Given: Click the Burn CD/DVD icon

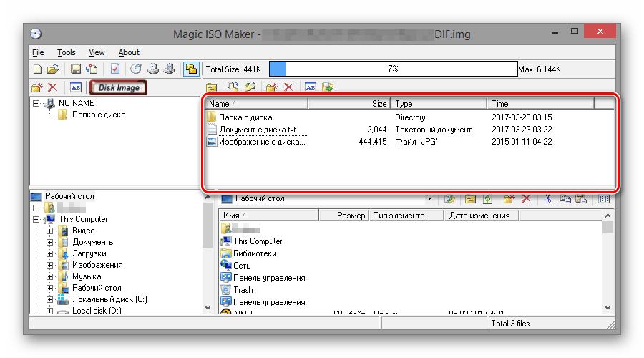Looking at the screenshot, I should tap(136, 69).
